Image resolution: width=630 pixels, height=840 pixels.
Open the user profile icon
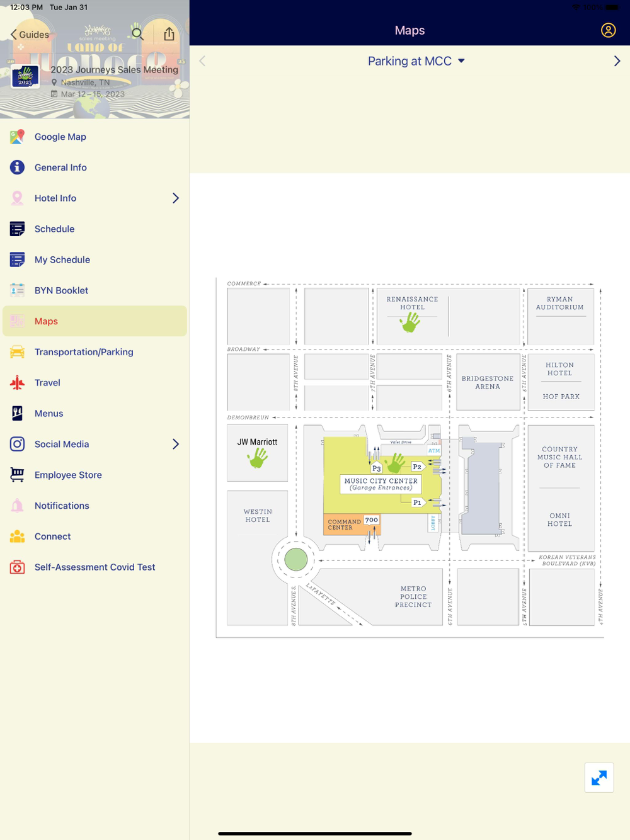point(608,30)
